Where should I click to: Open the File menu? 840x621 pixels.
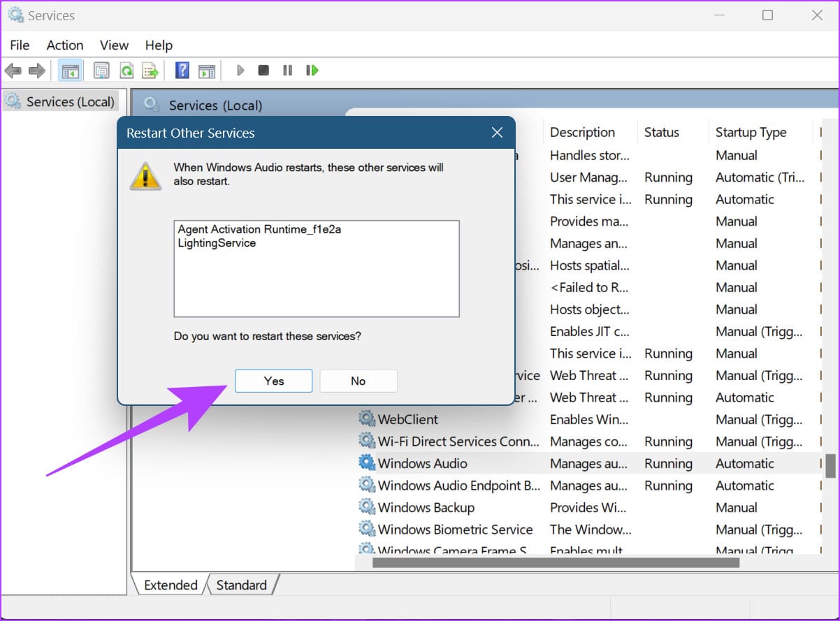(20, 45)
